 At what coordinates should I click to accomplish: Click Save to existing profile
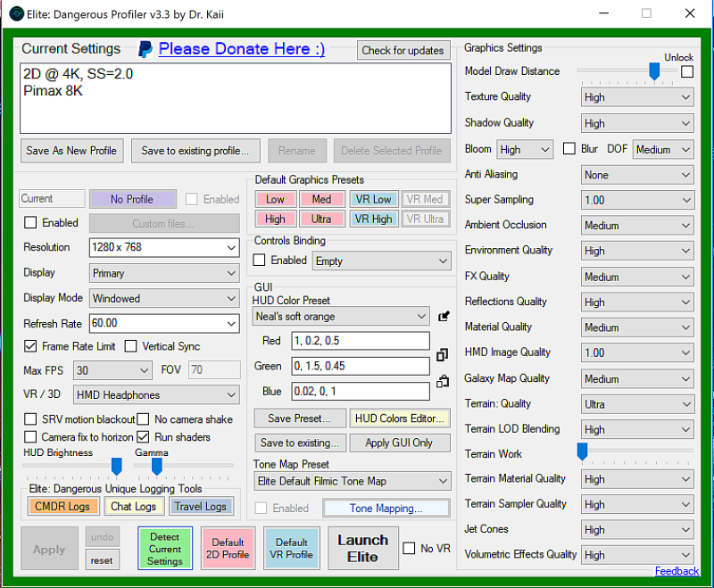tap(195, 151)
